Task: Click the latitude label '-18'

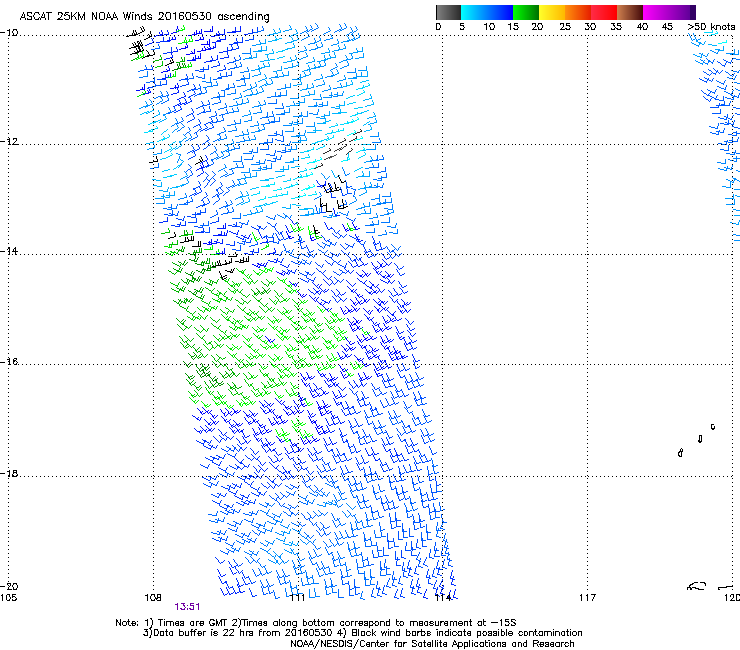Action: [9, 473]
